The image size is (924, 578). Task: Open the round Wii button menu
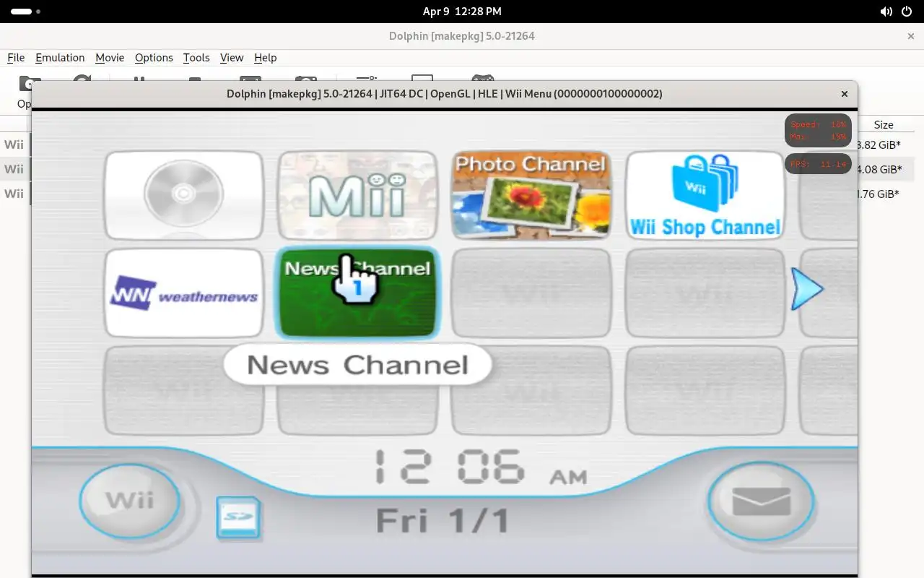click(130, 501)
